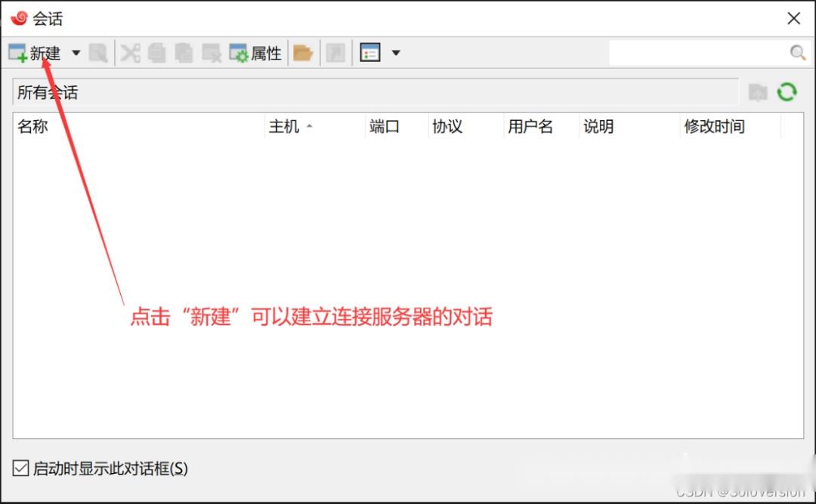Click the Xshell logo in title bar
Image resolution: width=816 pixels, height=504 pixels.
19,17
